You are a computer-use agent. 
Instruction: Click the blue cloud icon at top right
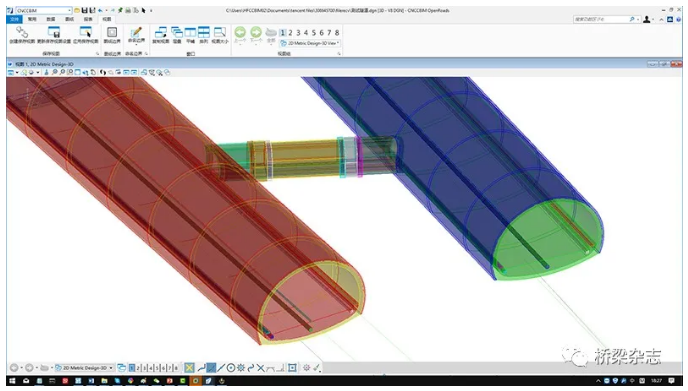tap(670, 19)
